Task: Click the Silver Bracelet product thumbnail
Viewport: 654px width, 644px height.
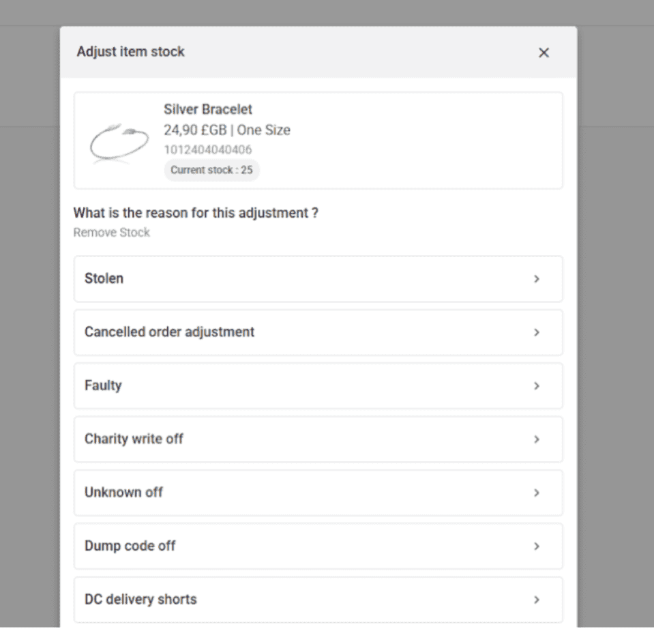Action: [119, 142]
